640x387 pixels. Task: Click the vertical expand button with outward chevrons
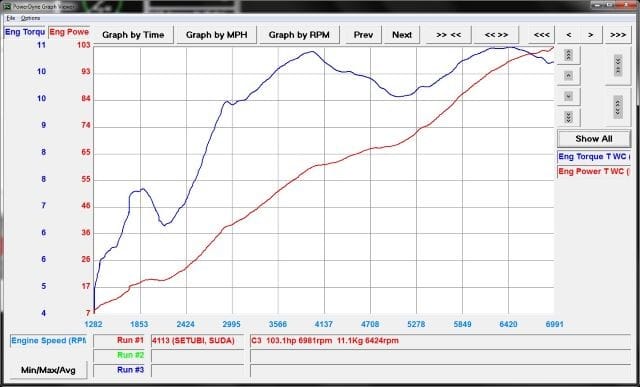(618, 107)
